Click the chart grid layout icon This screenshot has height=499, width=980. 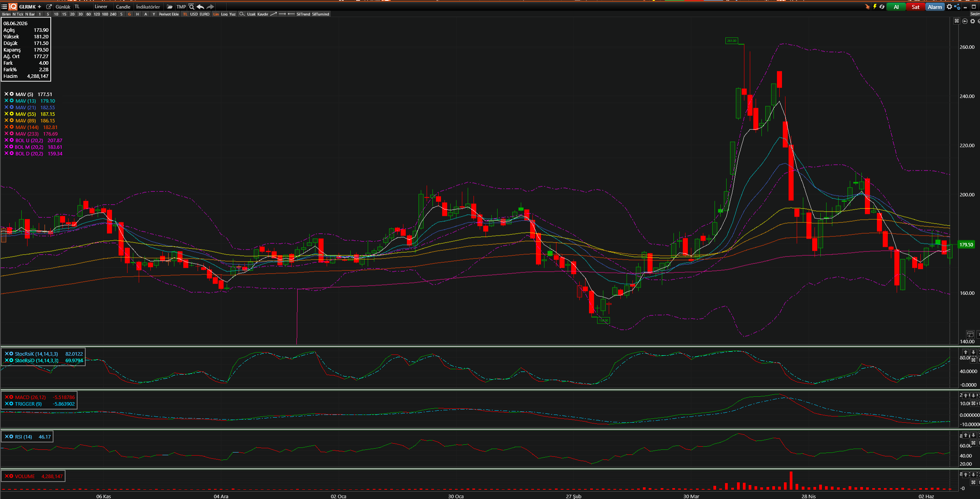[x=957, y=21]
